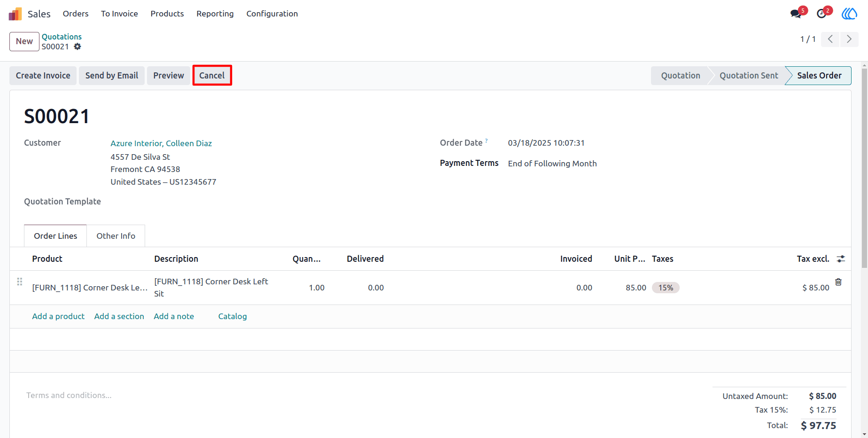Sort by the Product column header
The image size is (868, 438).
click(47, 259)
